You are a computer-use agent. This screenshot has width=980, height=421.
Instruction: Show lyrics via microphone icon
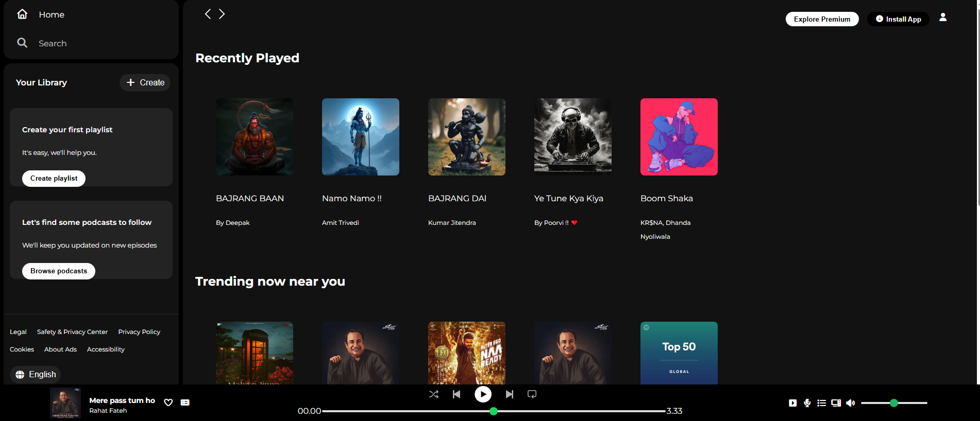click(807, 403)
